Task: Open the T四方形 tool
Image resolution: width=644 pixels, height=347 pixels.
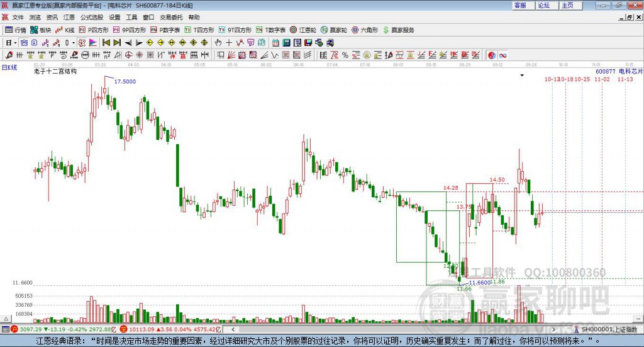Action: coord(199,30)
